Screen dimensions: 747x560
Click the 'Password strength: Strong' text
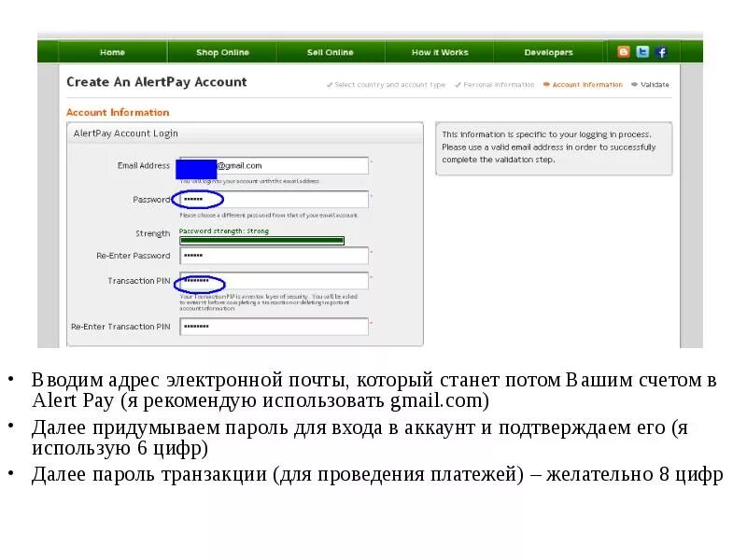[x=224, y=231]
